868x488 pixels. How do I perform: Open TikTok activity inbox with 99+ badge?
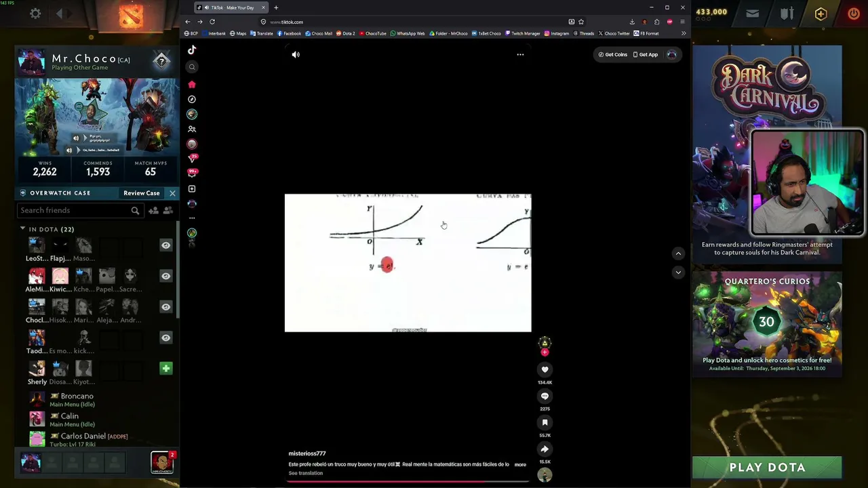coord(192,174)
